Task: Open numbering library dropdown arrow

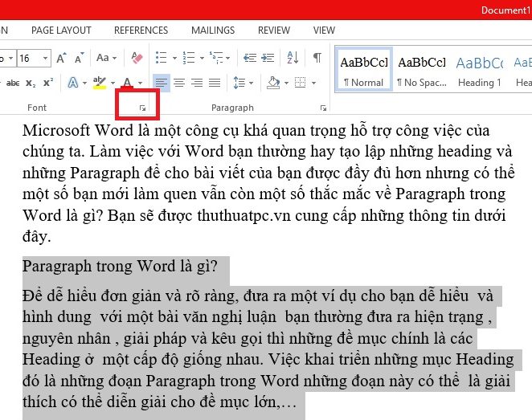Action: pos(202,58)
